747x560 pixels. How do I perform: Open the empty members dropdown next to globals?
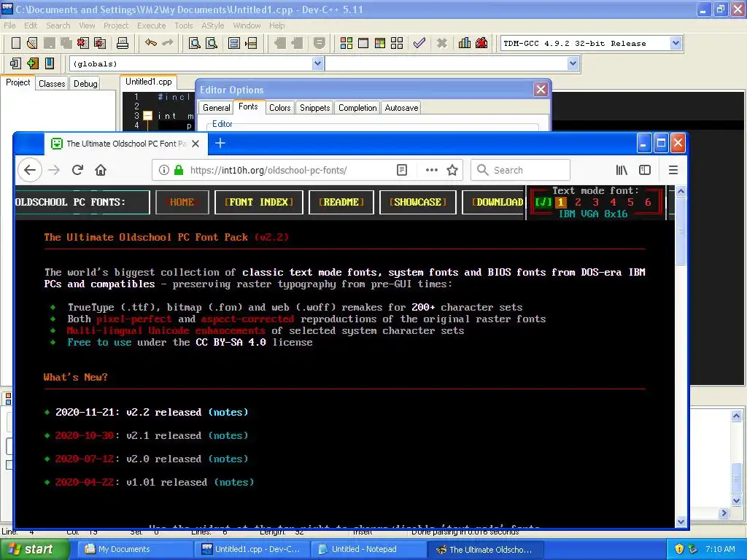[573, 63]
